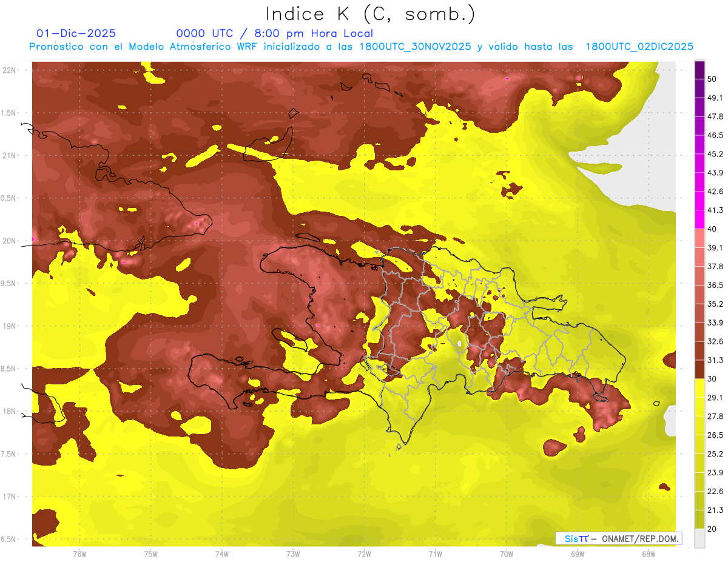This screenshot has height=562, width=728.
Task: Click the '20N' latitude label
Action: pyautogui.click(x=10, y=241)
